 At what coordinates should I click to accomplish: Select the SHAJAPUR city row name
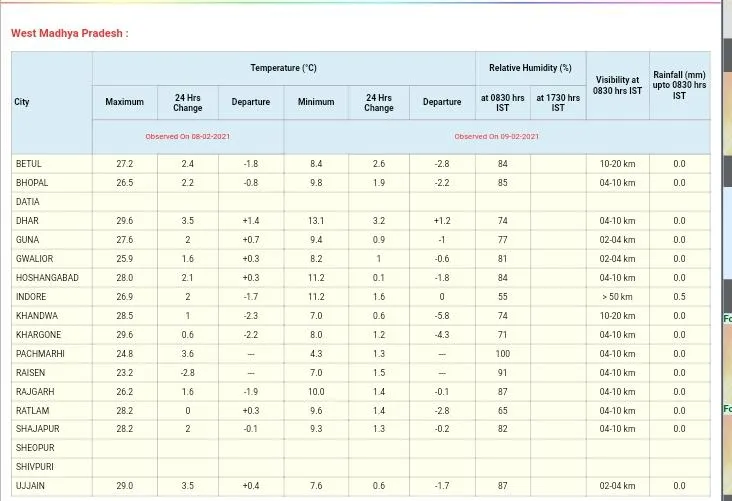click(37, 429)
